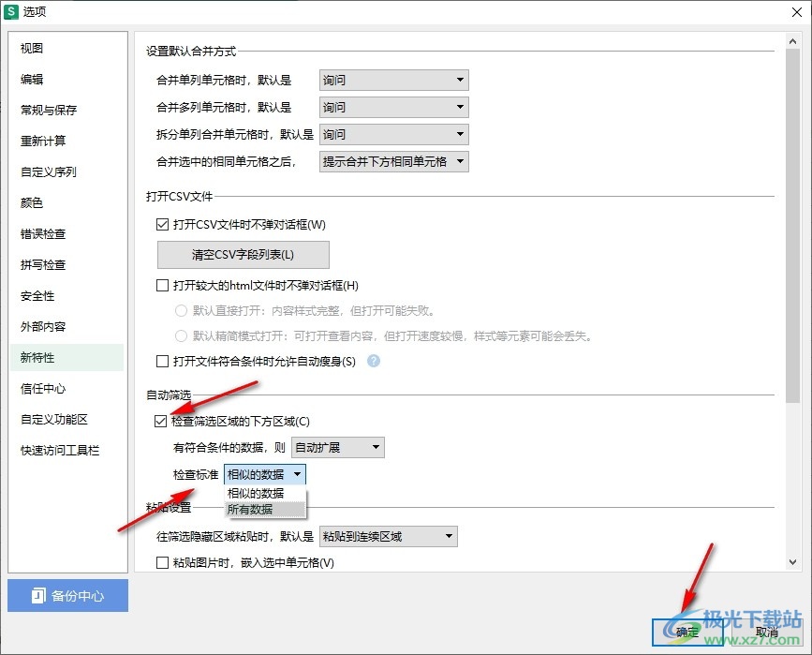This screenshot has width=812, height=655.
Task: Click the 备份中心 button
Action: [67, 595]
